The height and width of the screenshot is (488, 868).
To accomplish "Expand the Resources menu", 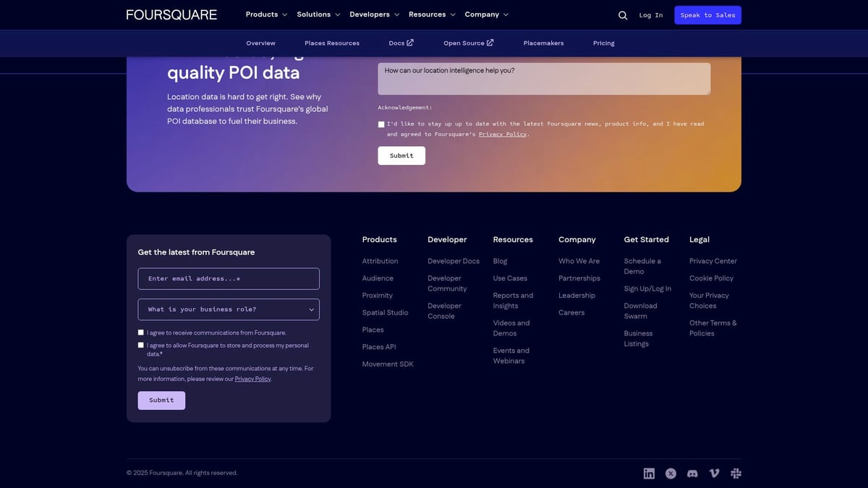I will tap(432, 14).
